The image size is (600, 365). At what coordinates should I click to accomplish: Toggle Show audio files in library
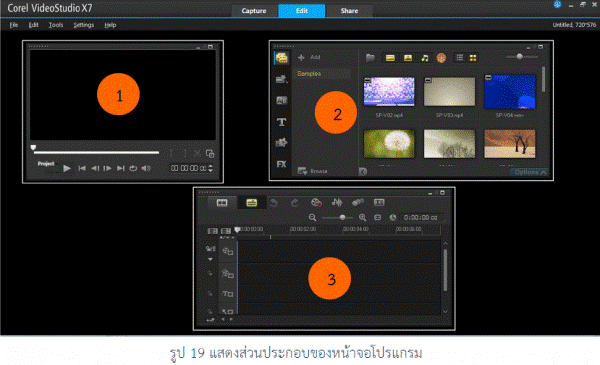(425, 58)
